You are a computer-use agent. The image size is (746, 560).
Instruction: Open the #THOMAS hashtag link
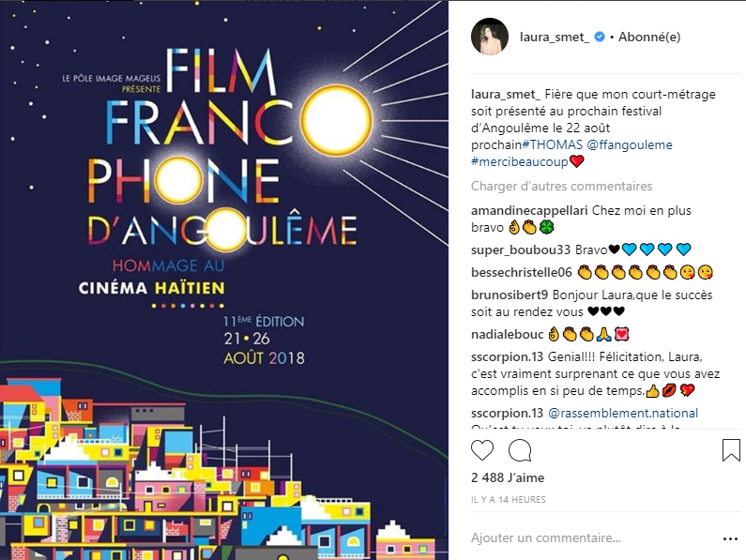tap(552, 145)
